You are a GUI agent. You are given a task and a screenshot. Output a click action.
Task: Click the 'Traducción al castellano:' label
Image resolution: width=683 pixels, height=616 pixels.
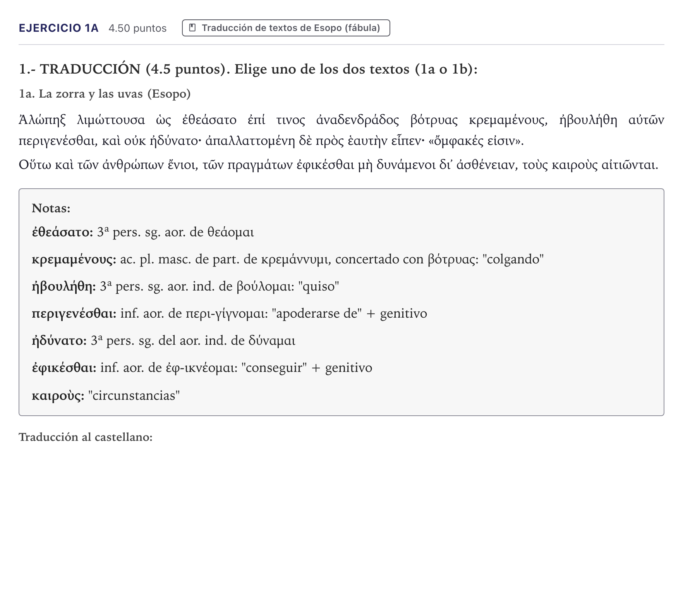[86, 437]
